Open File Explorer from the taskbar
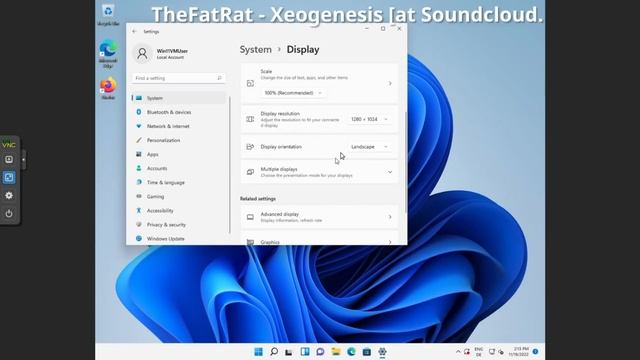 [336, 351]
